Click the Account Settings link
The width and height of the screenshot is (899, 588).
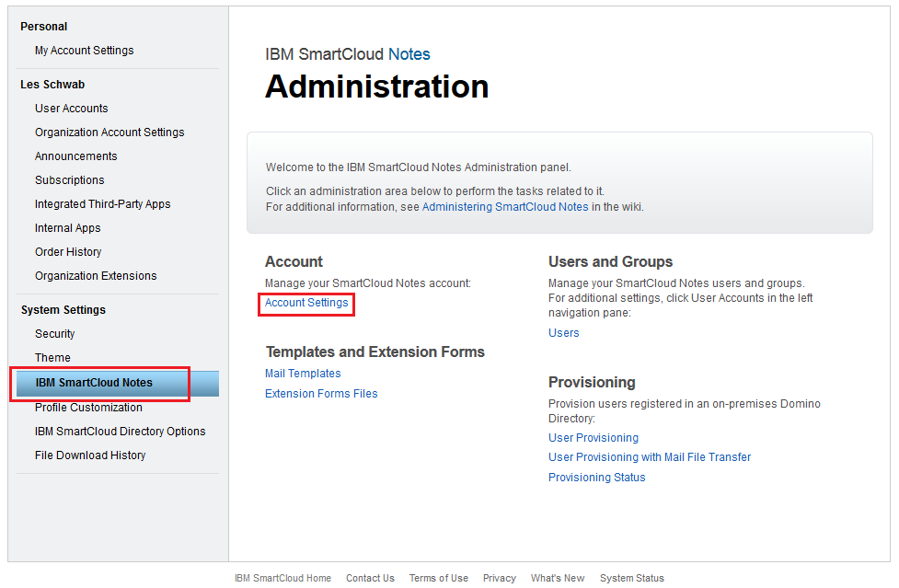pos(306,303)
